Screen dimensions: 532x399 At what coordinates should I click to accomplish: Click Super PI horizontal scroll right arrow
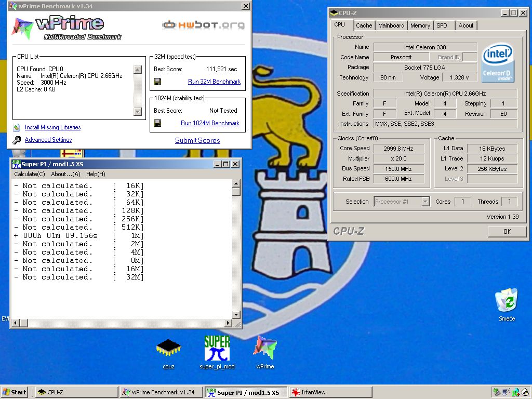coord(228,323)
